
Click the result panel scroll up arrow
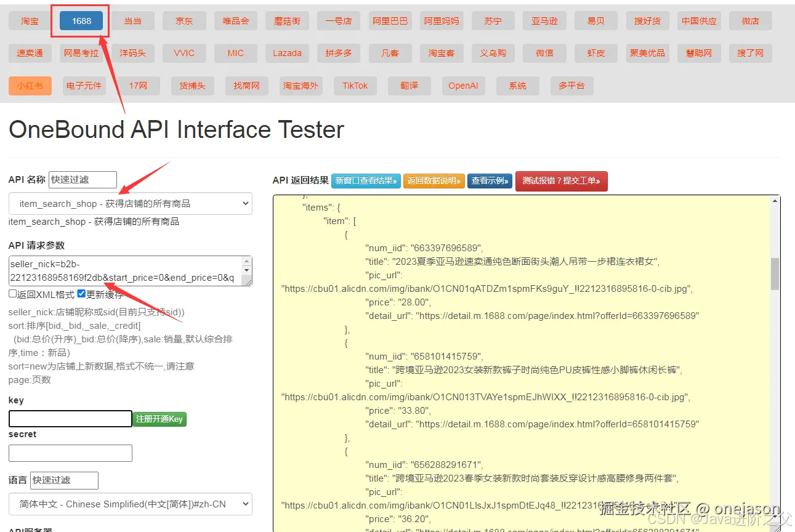tap(775, 201)
